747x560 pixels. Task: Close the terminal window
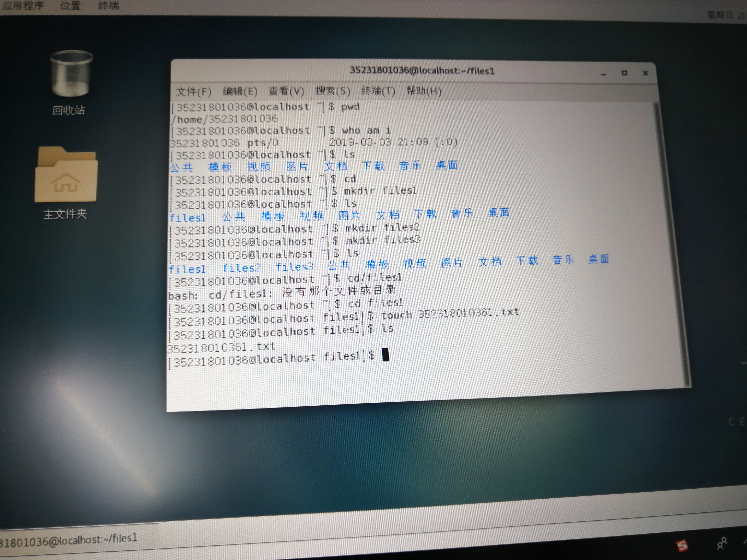(645, 73)
